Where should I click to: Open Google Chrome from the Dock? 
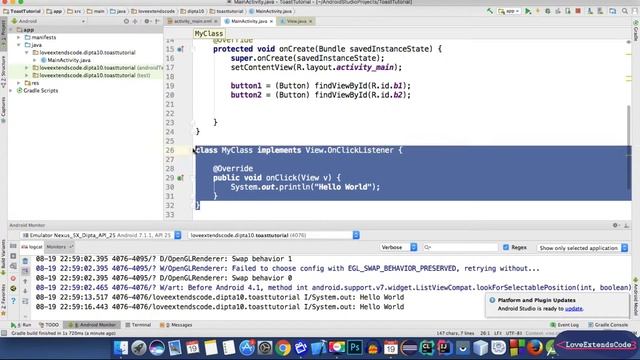click(x=282, y=348)
